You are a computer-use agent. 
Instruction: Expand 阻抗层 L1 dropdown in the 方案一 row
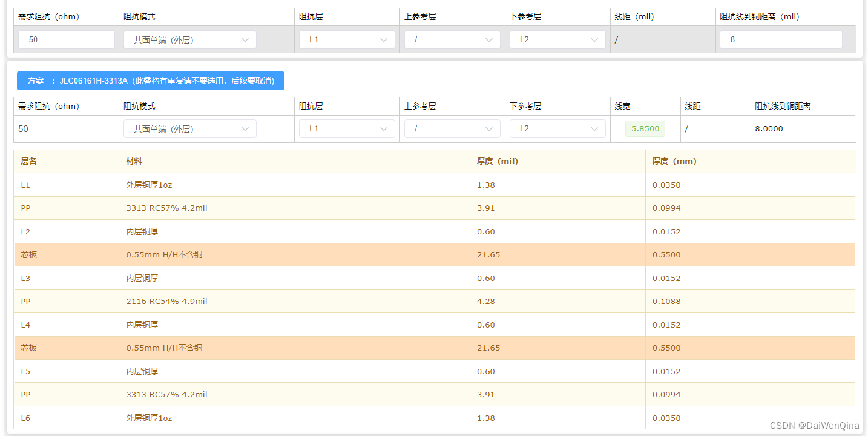[347, 129]
